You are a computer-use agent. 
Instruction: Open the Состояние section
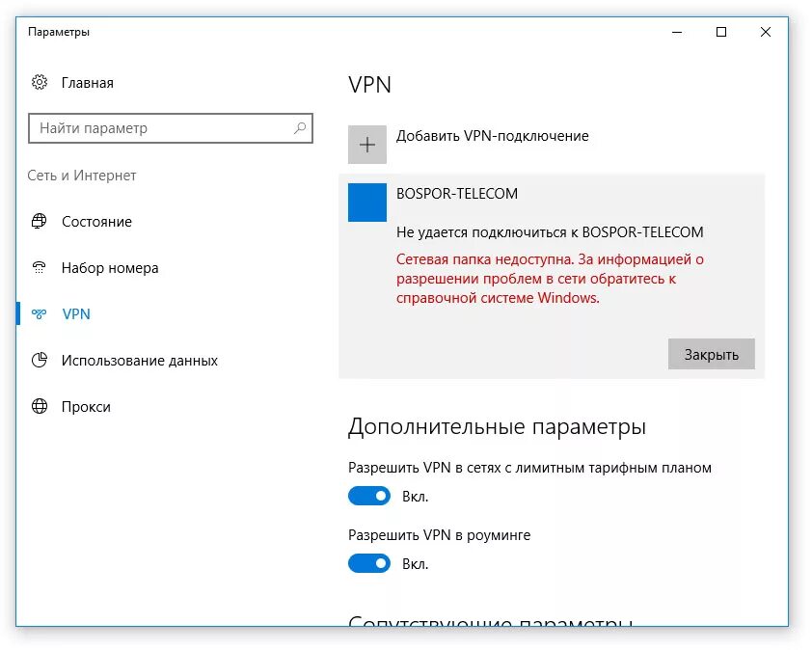pos(96,222)
